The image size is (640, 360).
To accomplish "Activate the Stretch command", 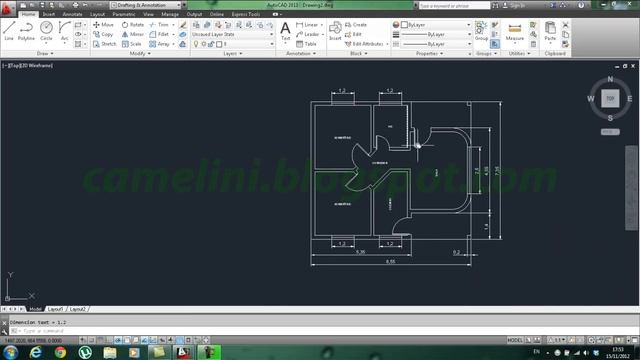I will coord(104,44).
